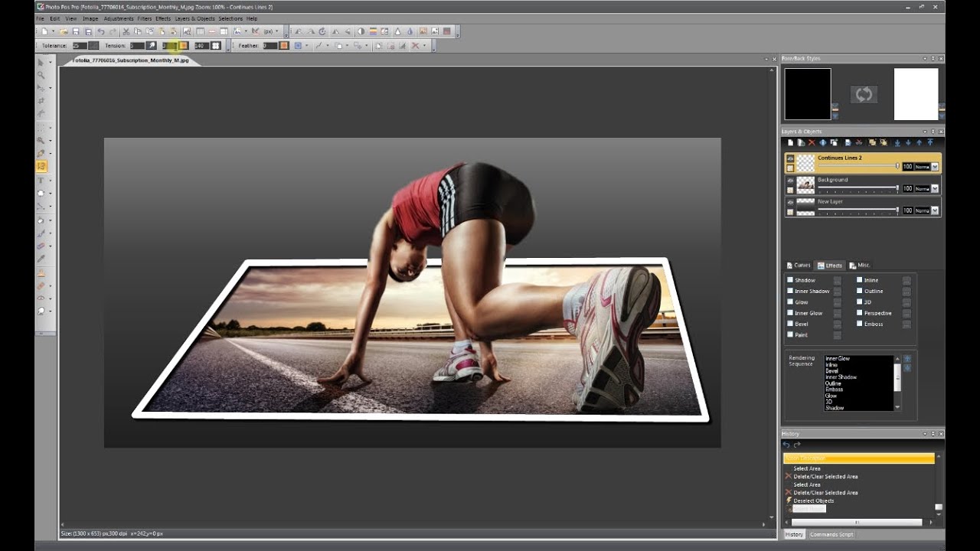Copy selection from main toolbar
Image resolution: width=980 pixels, height=551 pixels.
click(x=138, y=31)
